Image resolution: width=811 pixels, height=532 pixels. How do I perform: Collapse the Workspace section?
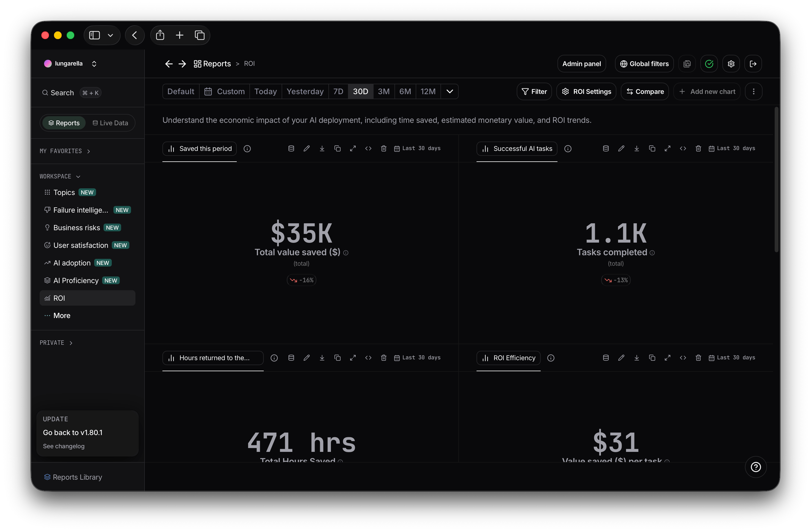60,176
